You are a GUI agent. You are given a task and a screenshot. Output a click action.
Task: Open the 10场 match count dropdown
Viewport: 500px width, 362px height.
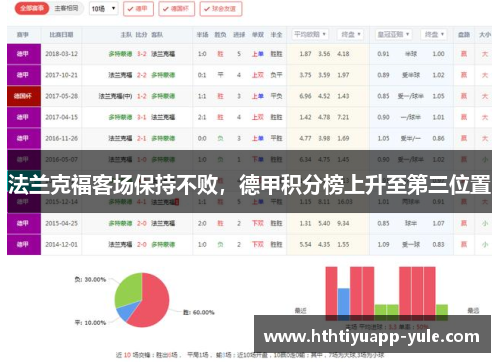[x=104, y=9]
